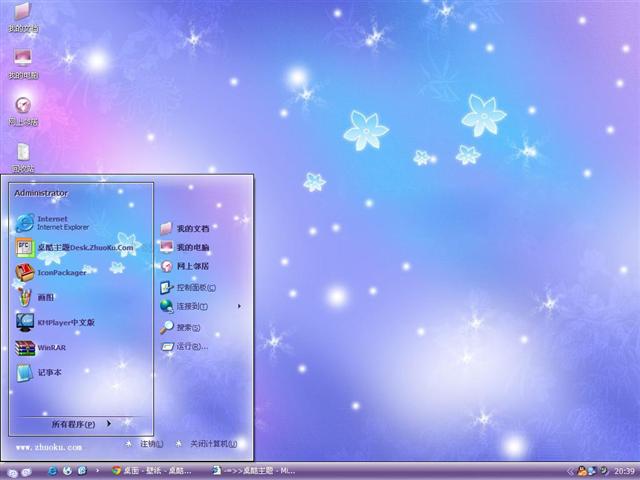Click the 注销(L) log off button
The width and height of the screenshot is (640, 480).
coord(144,444)
